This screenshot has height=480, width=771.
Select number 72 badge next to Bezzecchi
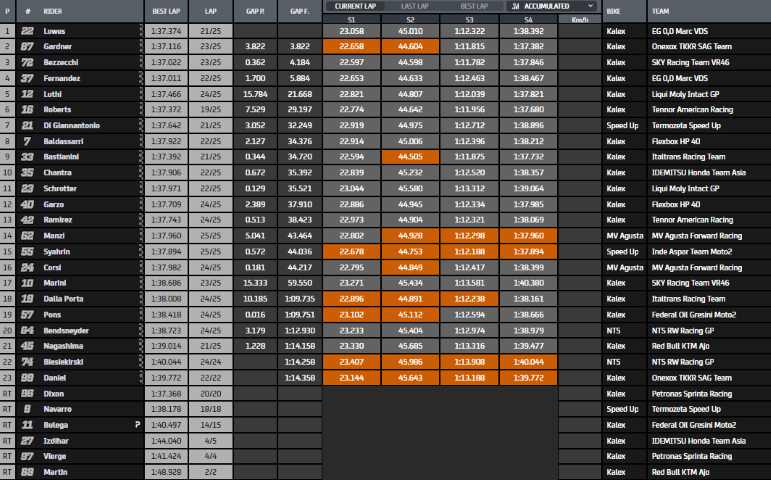[27, 62]
